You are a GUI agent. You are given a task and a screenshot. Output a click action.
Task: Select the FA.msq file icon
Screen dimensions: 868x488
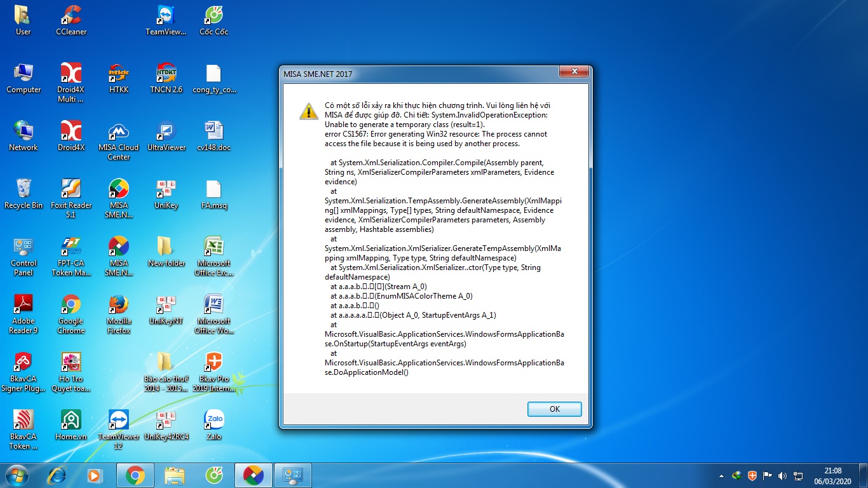[x=214, y=194]
